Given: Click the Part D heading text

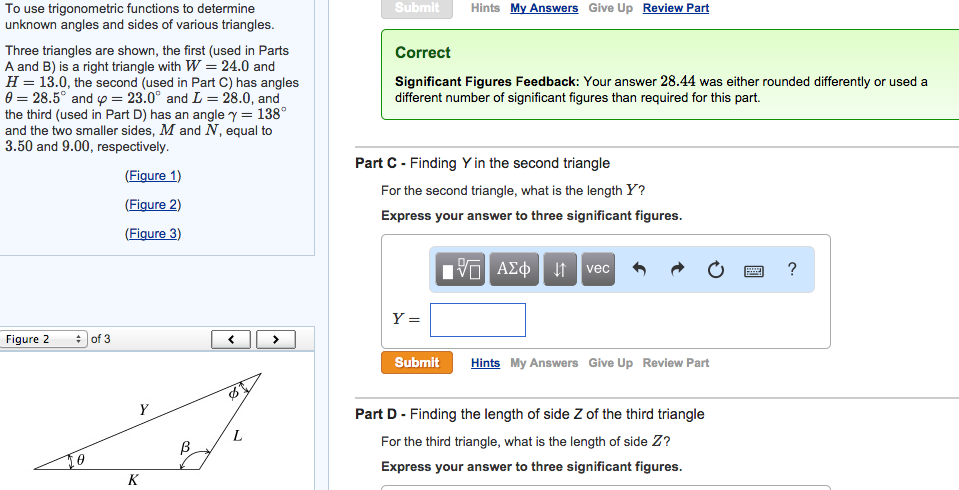Looking at the screenshot, I should 530,414.
